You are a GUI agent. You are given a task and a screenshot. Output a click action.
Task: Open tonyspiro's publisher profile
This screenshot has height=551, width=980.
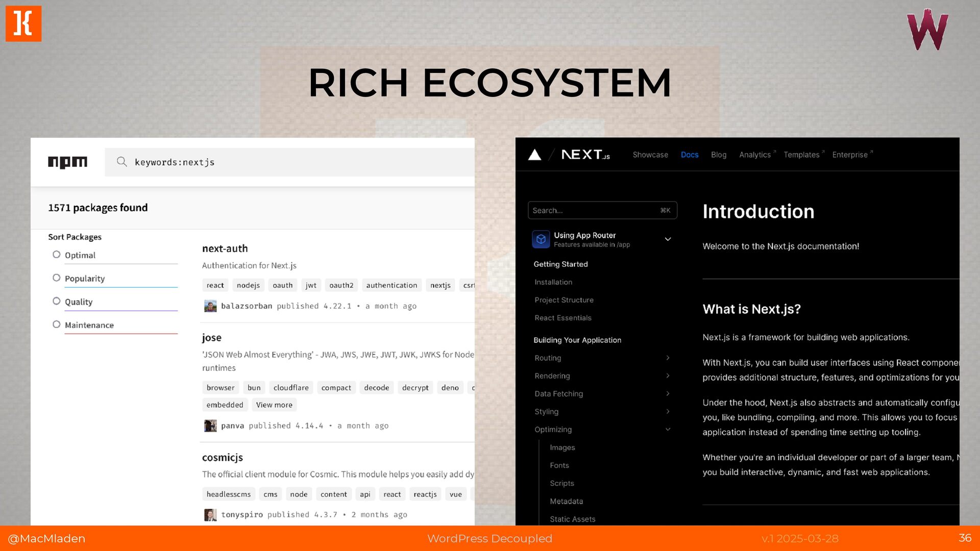[242, 515]
